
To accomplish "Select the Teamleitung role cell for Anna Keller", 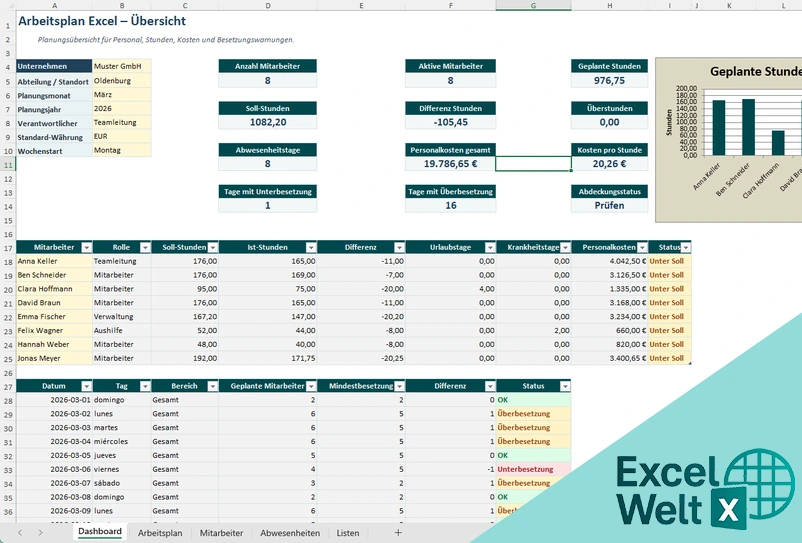I will coord(122,261).
